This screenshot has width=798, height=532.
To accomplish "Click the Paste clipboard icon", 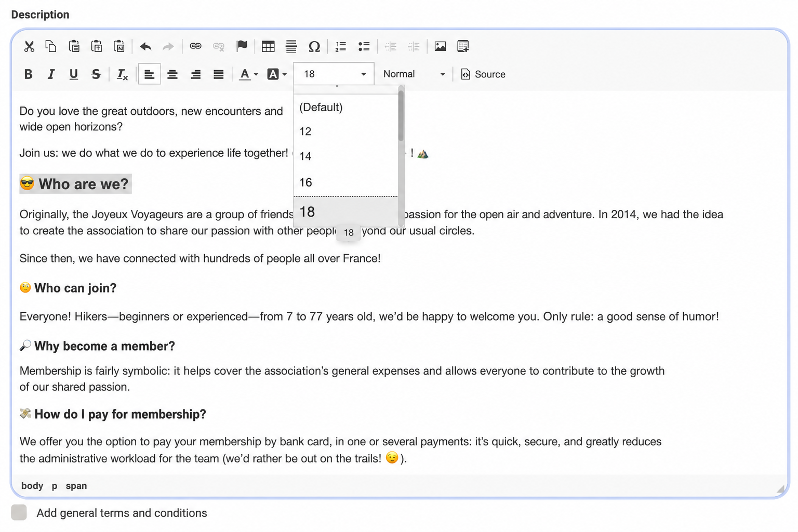I will coord(74,46).
